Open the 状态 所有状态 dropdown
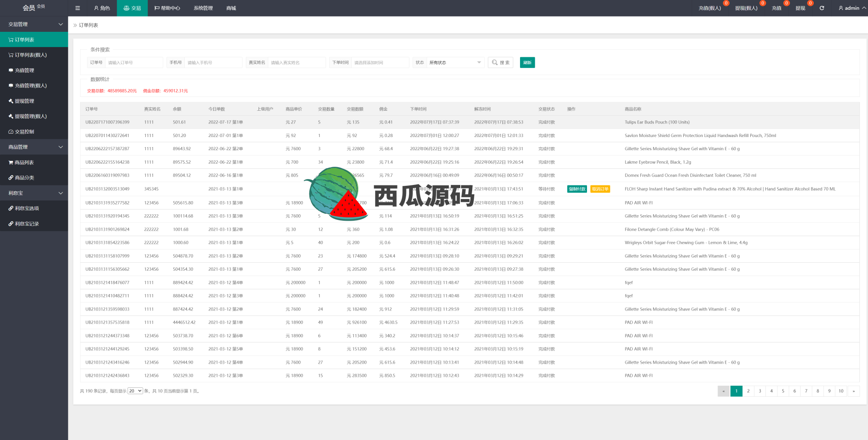Image resolution: width=868 pixels, height=440 pixels. (x=455, y=62)
